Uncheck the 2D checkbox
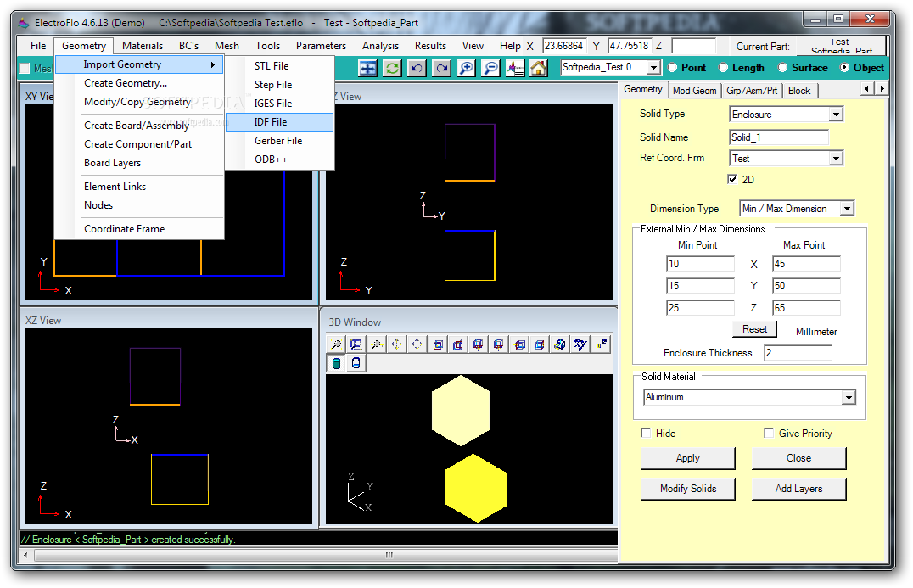This screenshot has width=913, height=588. (x=732, y=179)
